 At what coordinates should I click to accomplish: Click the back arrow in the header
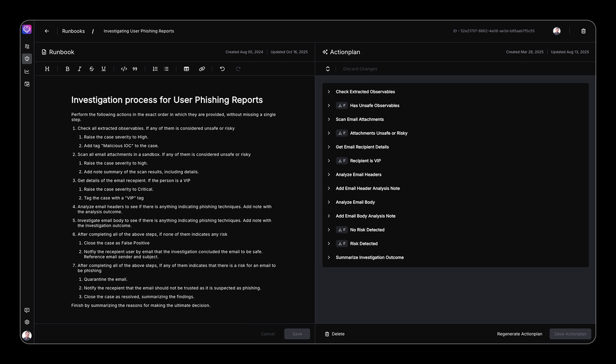(47, 31)
